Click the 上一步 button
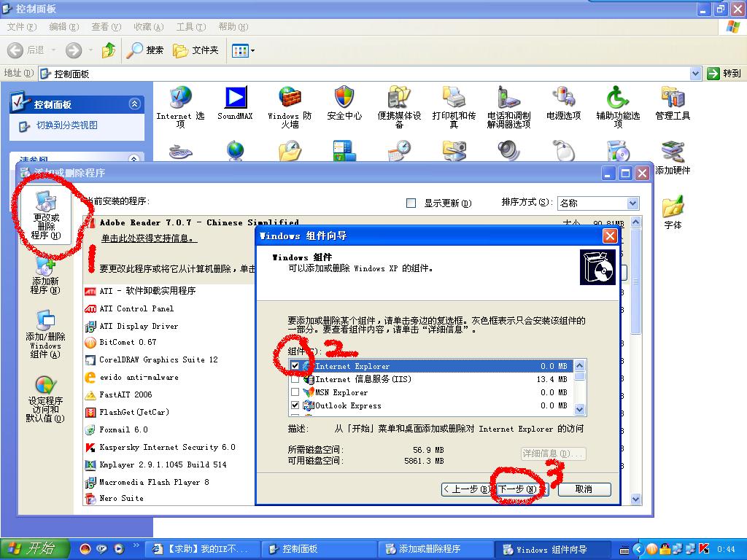 click(467, 489)
